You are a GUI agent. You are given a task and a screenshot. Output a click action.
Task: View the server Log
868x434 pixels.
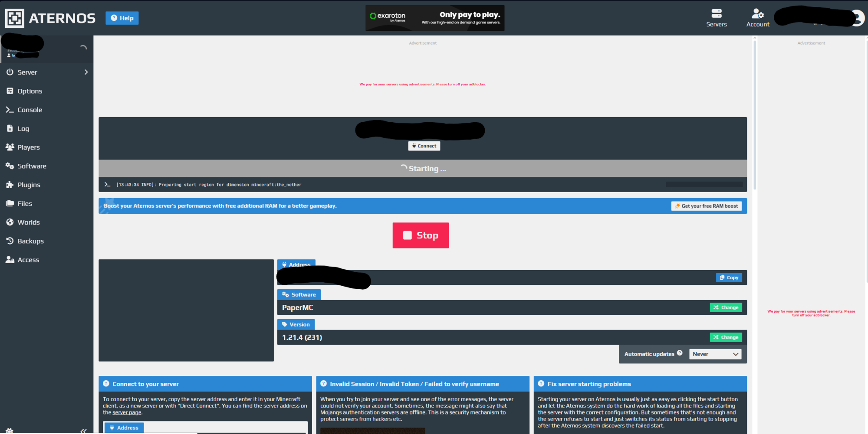click(23, 128)
